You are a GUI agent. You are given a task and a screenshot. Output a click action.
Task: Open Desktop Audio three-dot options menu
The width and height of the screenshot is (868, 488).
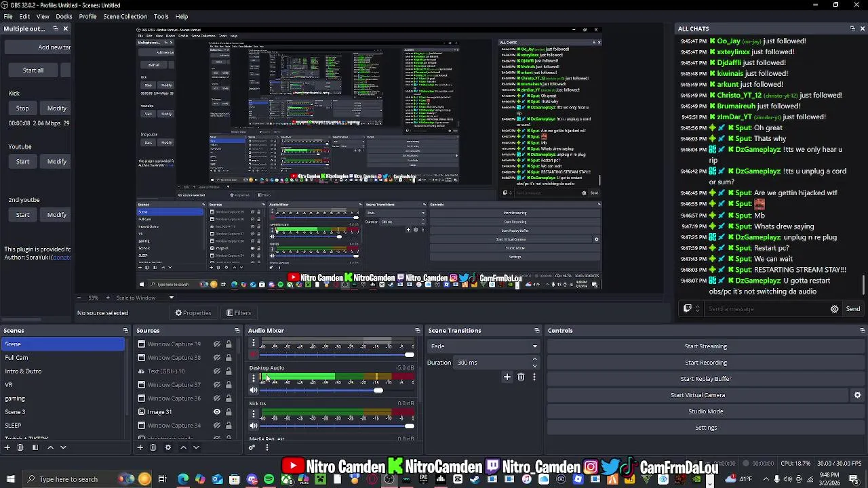[254, 378]
